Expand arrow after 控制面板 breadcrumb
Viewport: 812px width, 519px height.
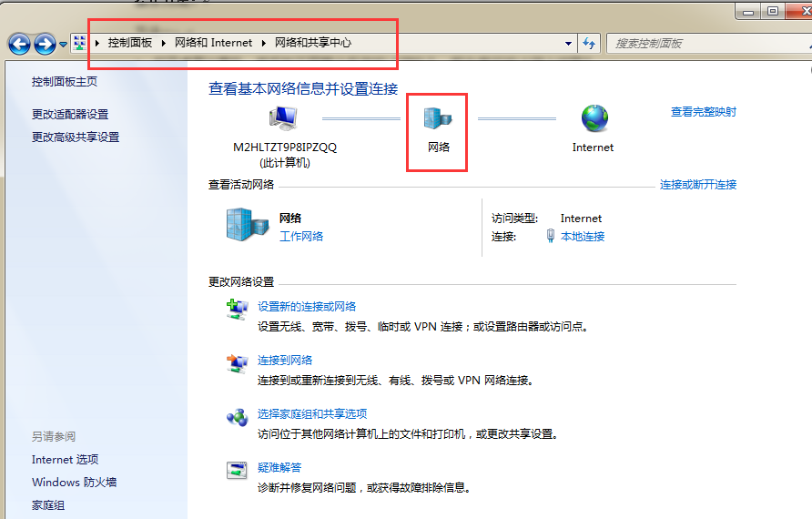point(163,43)
